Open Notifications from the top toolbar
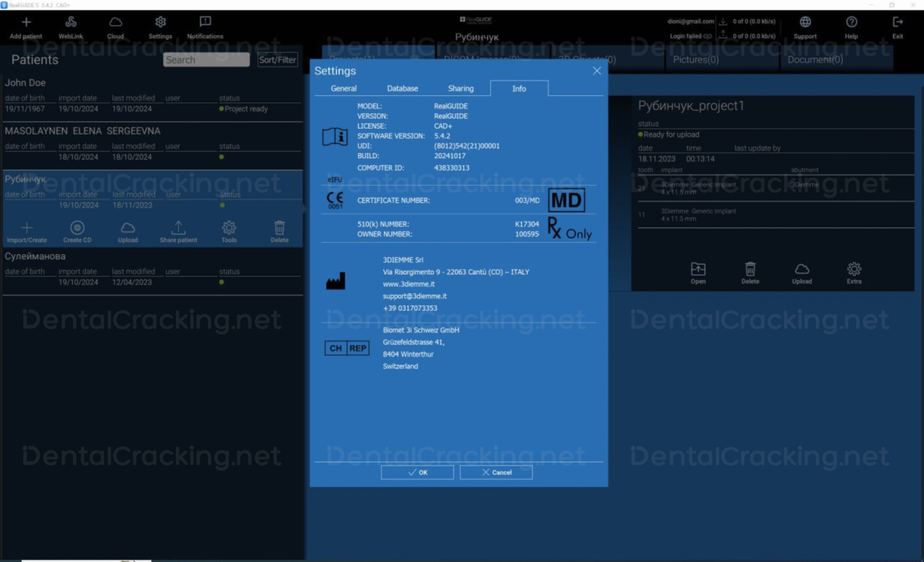Image resolution: width=924 pixels, height=562 pixels. (205, 22)
